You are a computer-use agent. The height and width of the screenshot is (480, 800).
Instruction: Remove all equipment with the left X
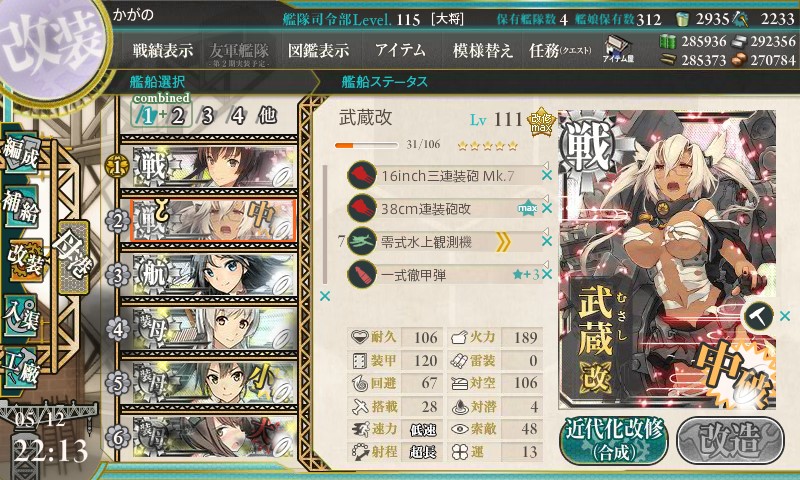(x=325, y=296)
